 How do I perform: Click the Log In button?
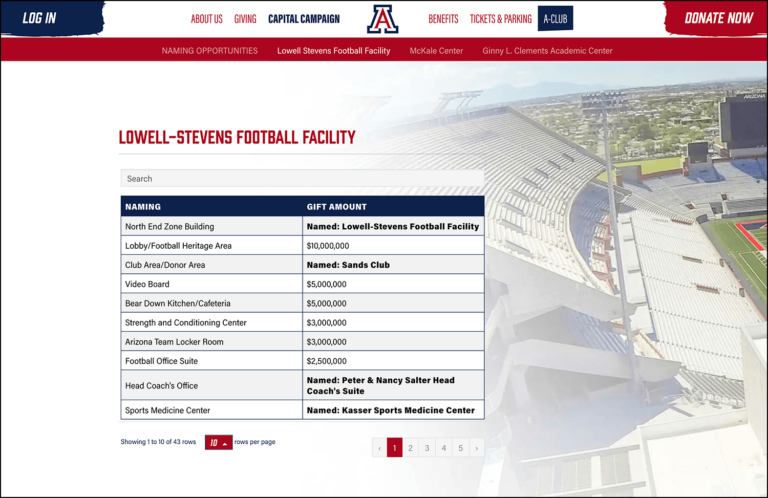coord(40,18)
